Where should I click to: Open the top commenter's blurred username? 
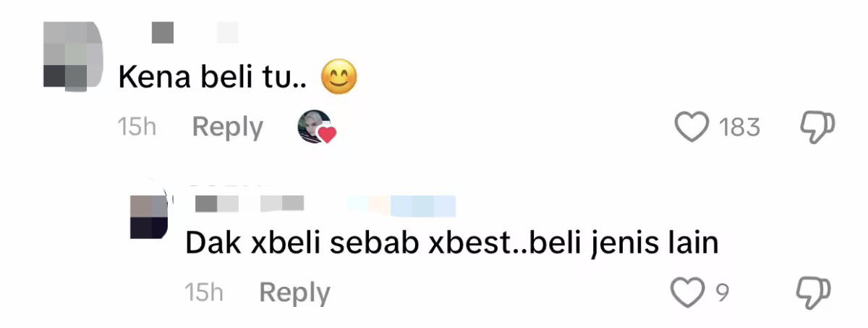194,32
